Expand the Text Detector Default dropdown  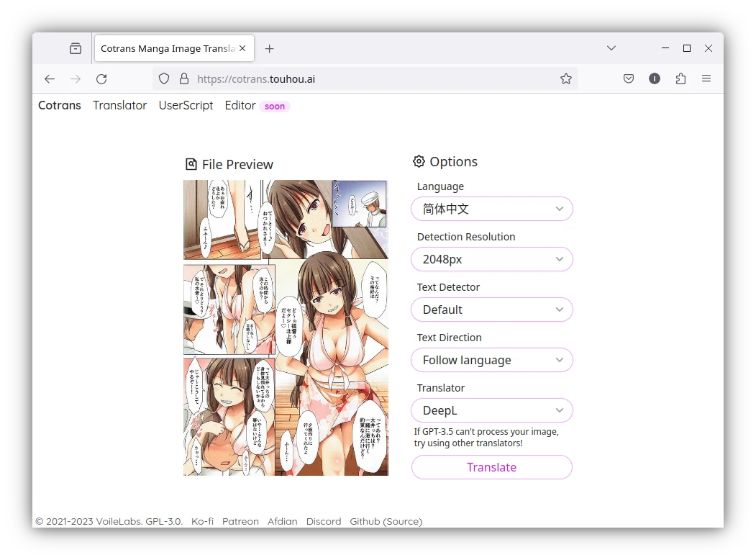coord(492,310)
